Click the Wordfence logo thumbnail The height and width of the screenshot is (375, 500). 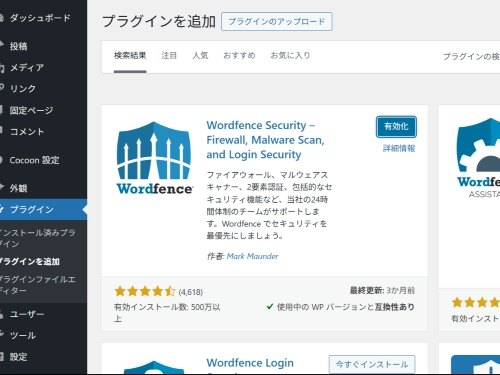click(x=154, y=158)
